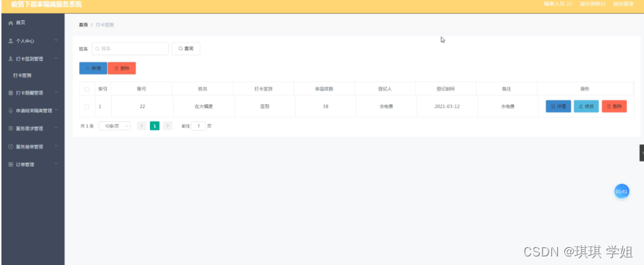Click the magnifier icon inside the 姓名 search box
The width and height of the screenshot is (644, 265).
pos(98,49)
